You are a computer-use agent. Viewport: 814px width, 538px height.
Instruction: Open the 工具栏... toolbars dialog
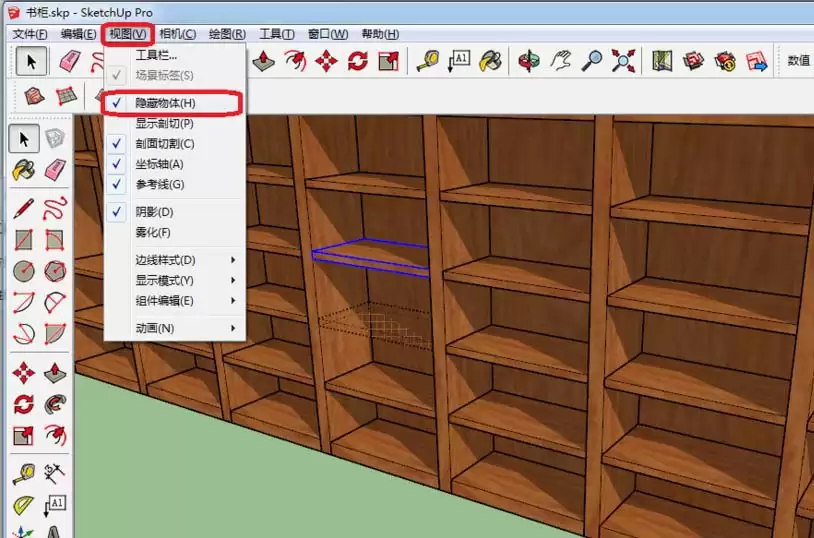(174, 55)
